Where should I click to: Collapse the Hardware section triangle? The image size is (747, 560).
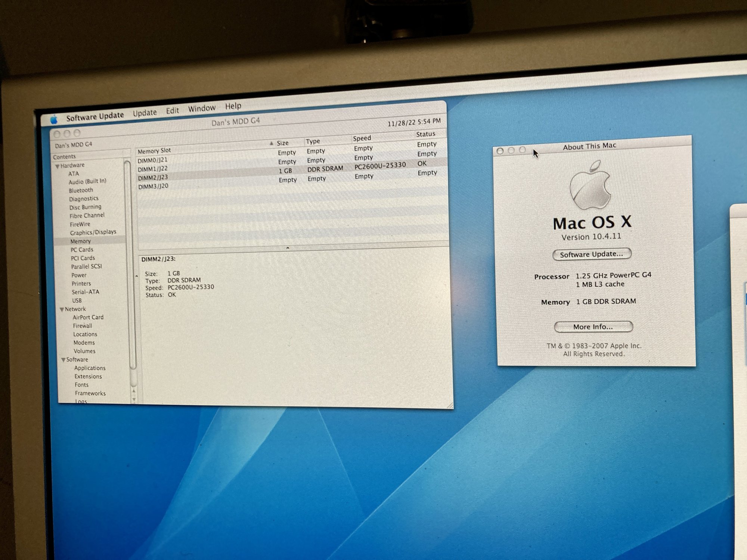57,166
